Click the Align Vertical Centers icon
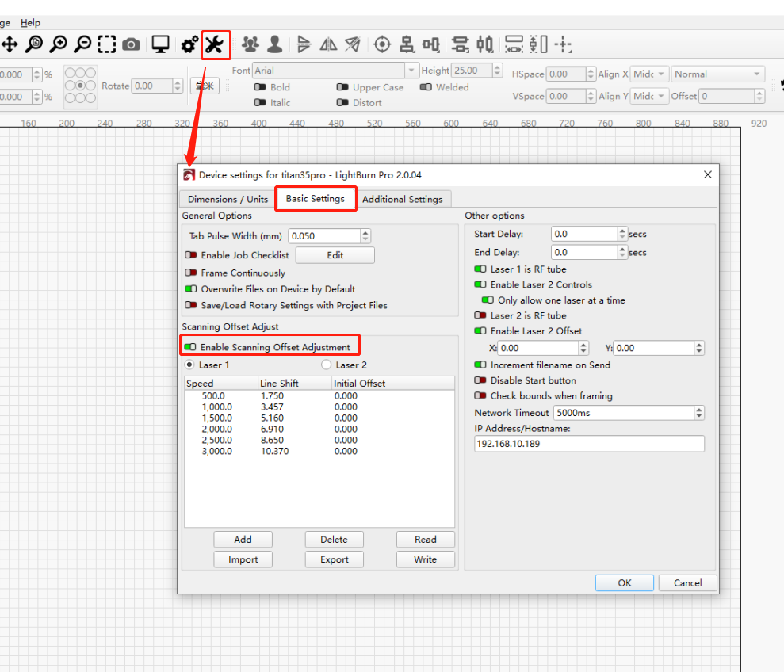The image size is (784, 672). [431, 44]
